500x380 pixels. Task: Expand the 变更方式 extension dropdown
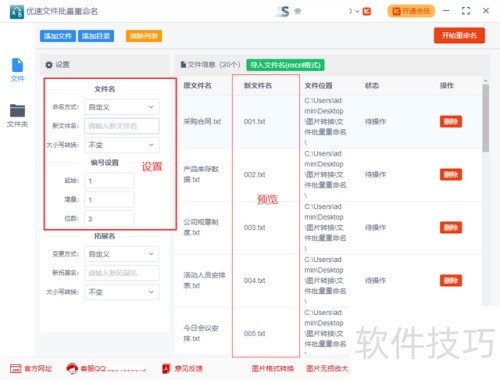coord(122,254)
